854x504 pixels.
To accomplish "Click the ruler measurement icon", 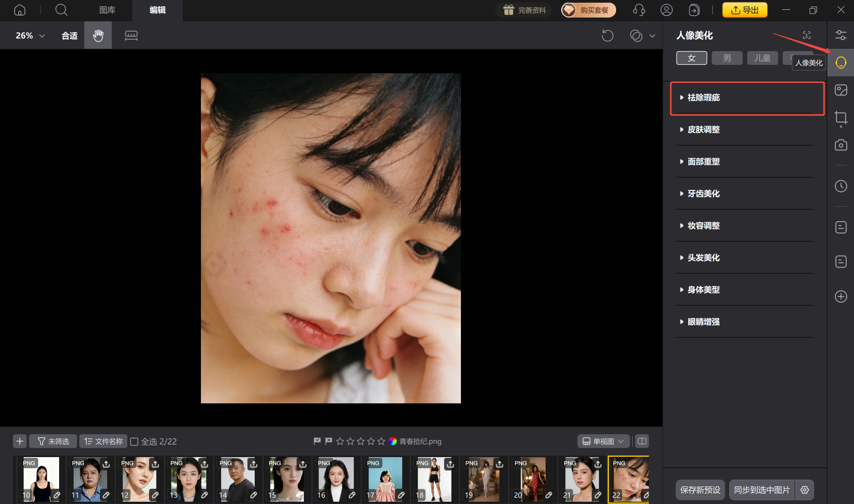I will coord(131,35).
